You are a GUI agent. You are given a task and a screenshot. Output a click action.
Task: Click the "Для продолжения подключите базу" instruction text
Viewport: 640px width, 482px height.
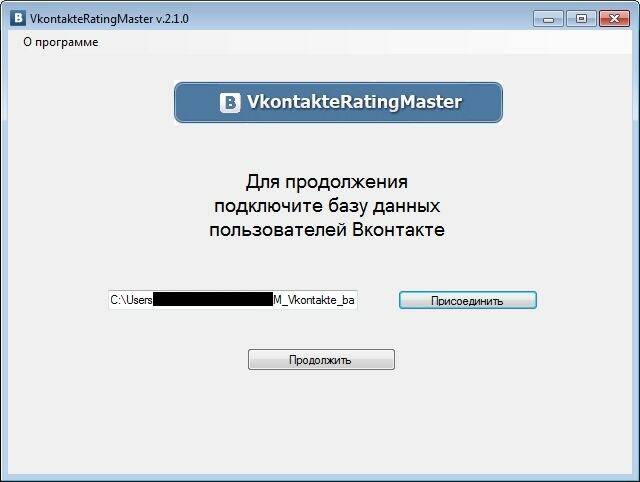(x=327, y=206)
